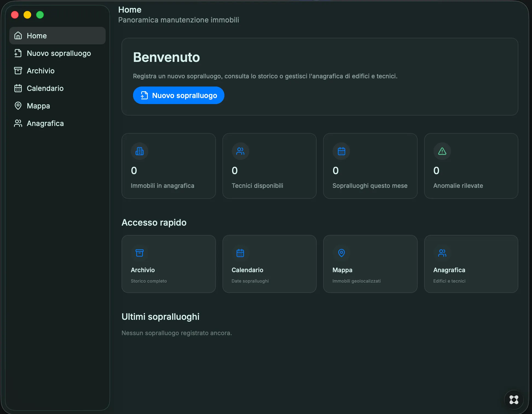Click the Sopralluoghi questo mese stat card
This screenshot has height=414, width=532.
tap(370, 166)
